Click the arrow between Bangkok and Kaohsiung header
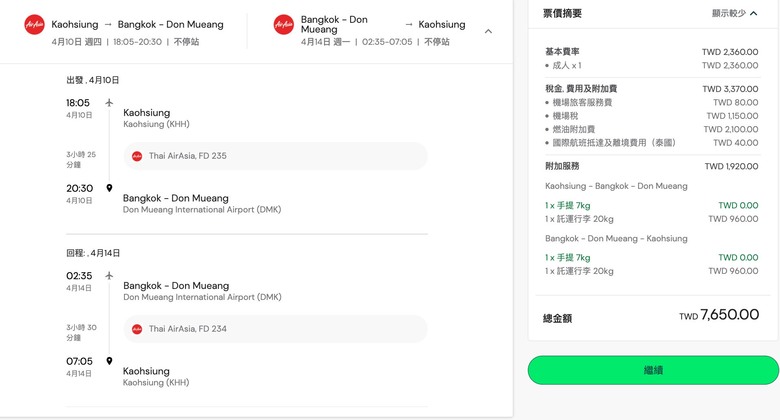The image size is (780, 420). click(x=409, y=24)
